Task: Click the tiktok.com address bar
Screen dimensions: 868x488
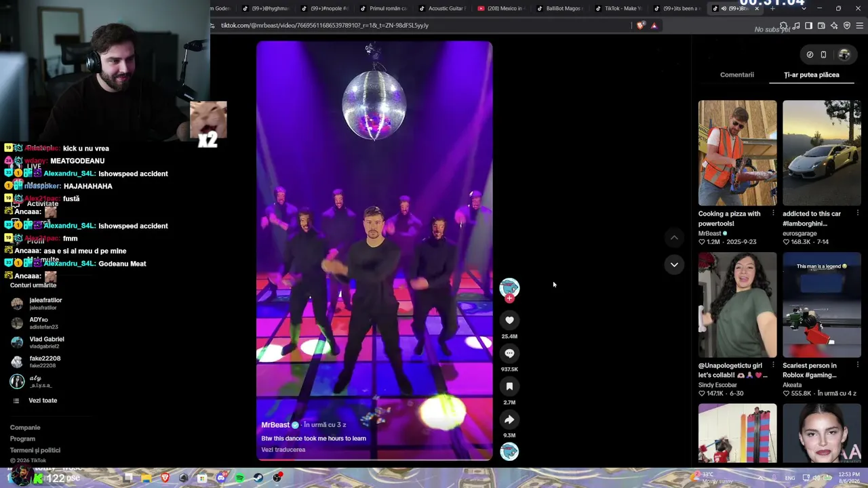Action: pyautogui.click(x=420, y=26)
